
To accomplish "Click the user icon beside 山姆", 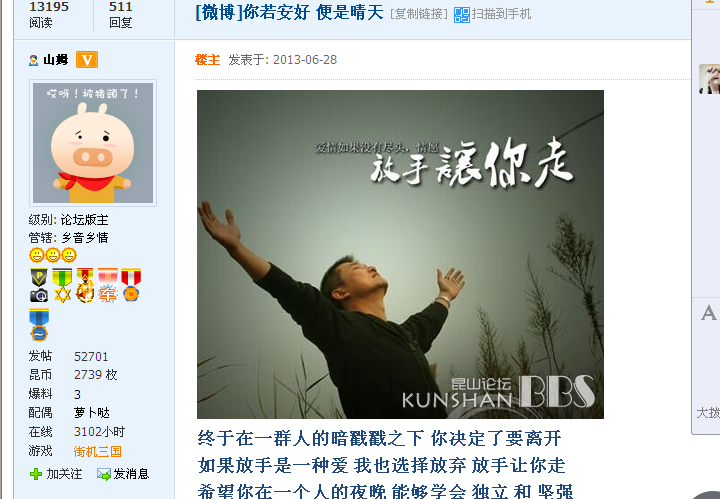I will [x=34, y=60].
